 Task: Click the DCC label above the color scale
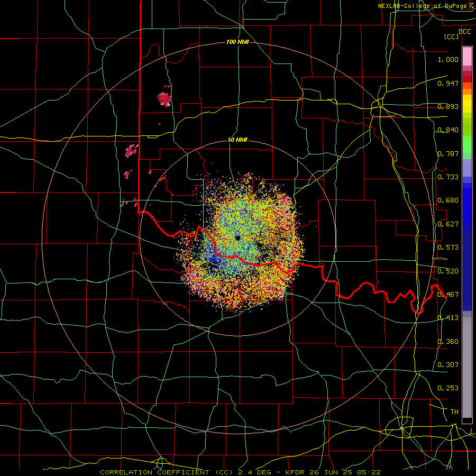[x=464, y=32]
